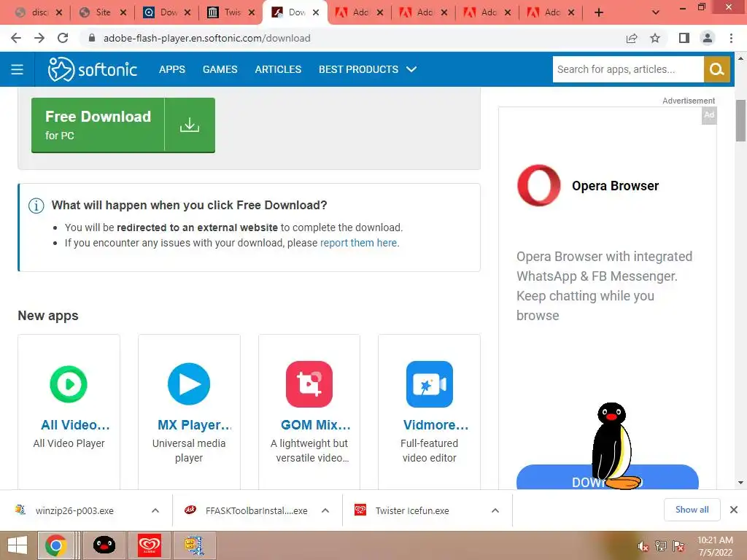The image size is (747, 560).
Task: Click the orange search magnifier button
Action: click(x=716, y=69)
